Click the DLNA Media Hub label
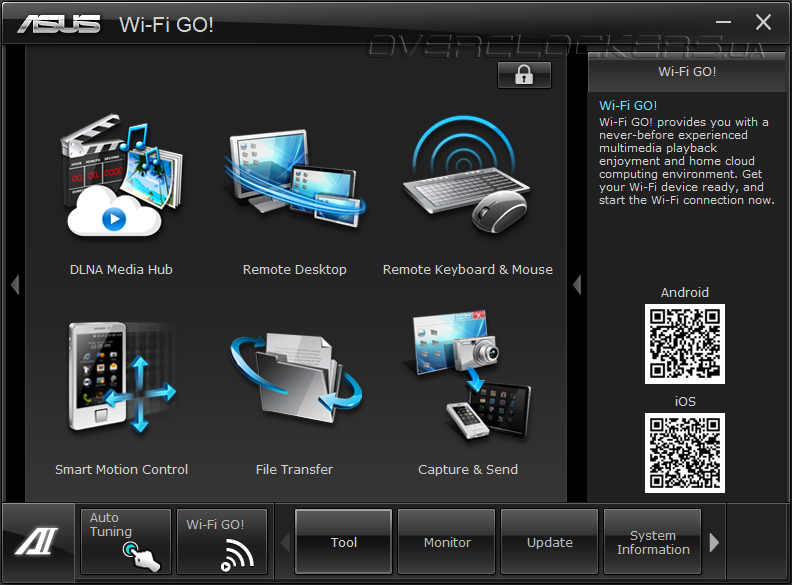 pyautogui.click(x=121, y=270)
